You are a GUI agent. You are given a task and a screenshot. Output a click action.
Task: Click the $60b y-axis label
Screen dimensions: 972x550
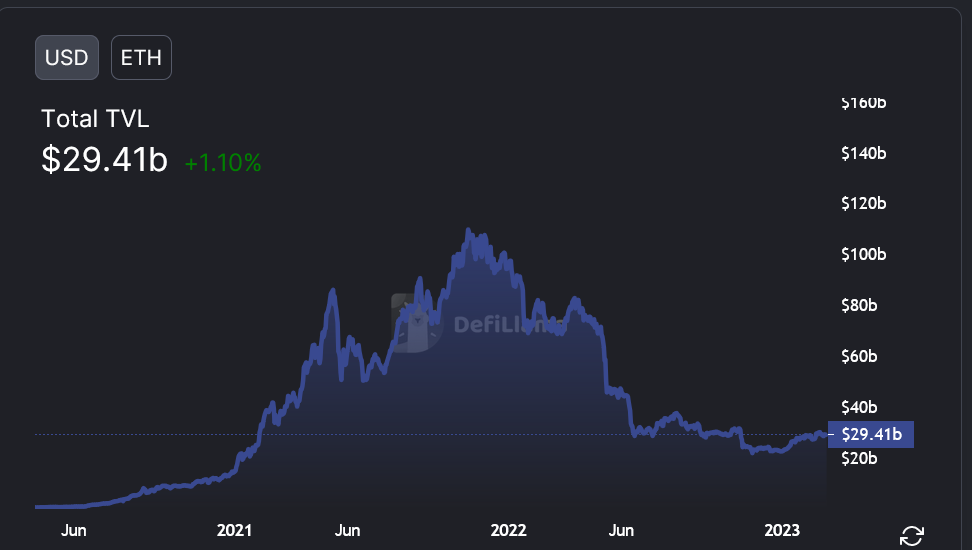(859, 356)
